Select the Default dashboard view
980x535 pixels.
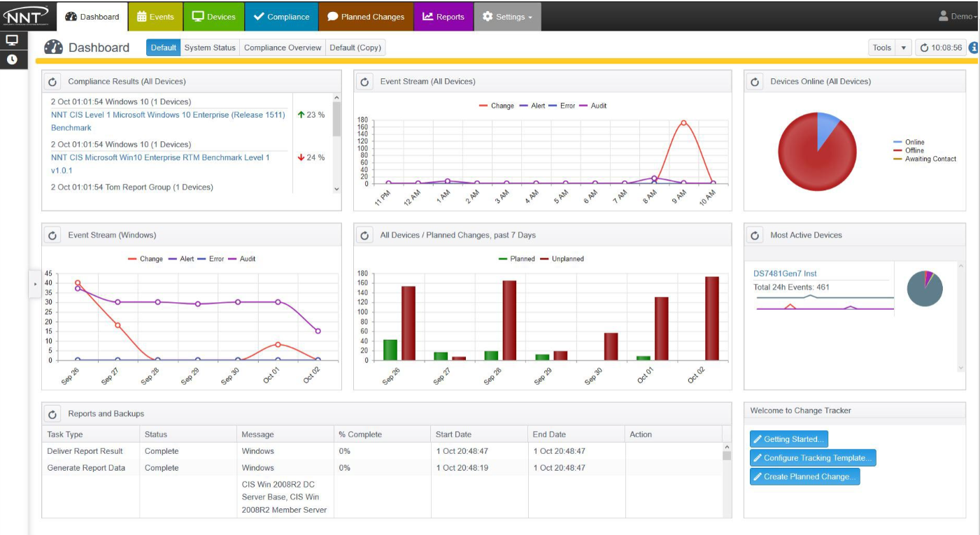click(164, 48)
